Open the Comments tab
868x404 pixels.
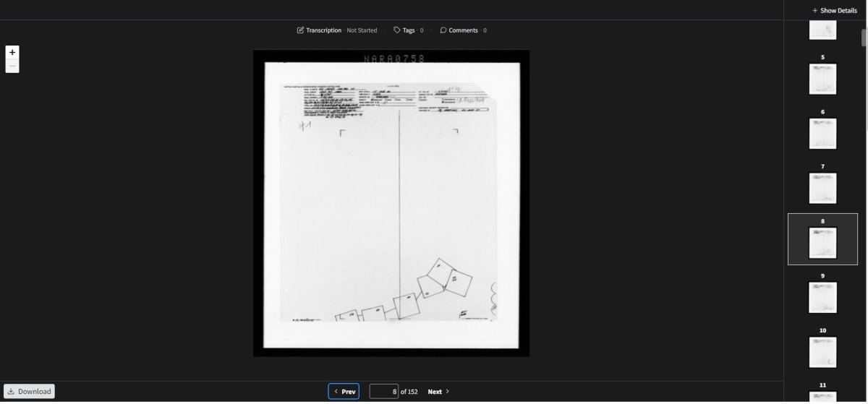463,30
